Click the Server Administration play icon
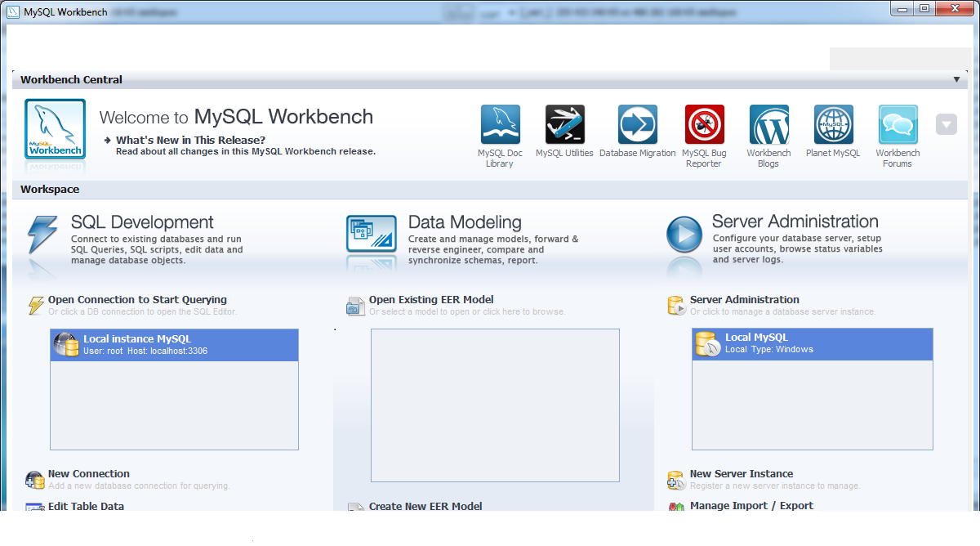 (x=684, y=235)
